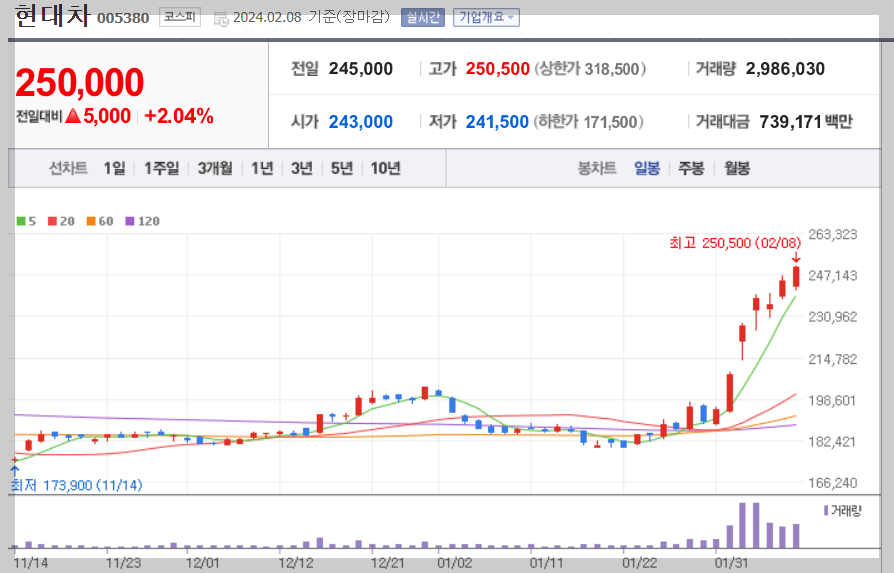Select the 5년 line chart period
894x573 pixels.
342,168
